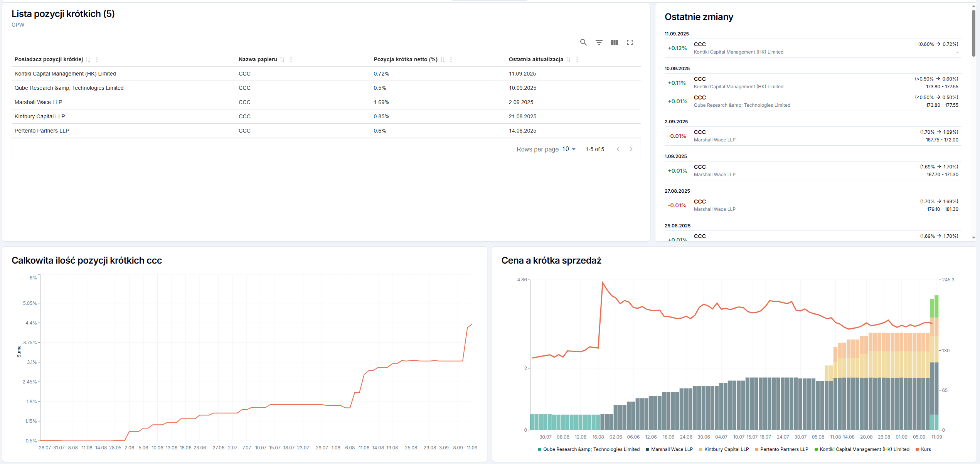This screenshot has width=980, height=464.
Task: Click Kontiki Capital Management table row
Action: (65, 74)
